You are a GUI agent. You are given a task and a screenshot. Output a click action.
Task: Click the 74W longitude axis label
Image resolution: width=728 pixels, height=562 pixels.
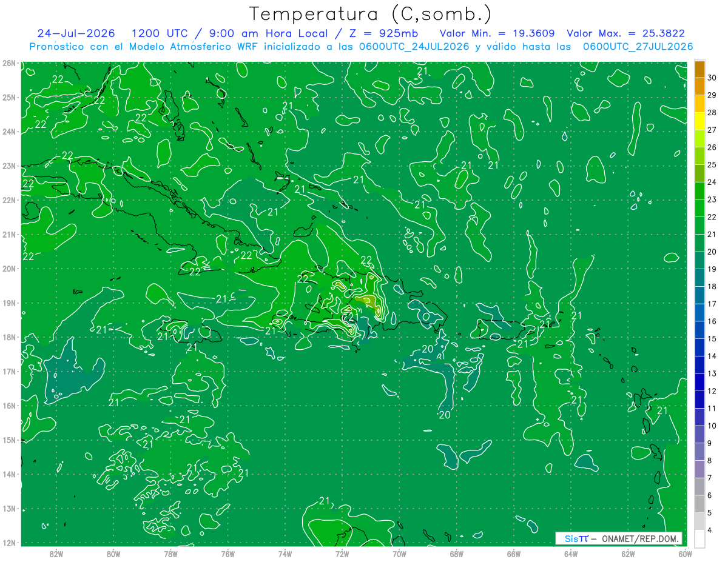click(285, 554)
